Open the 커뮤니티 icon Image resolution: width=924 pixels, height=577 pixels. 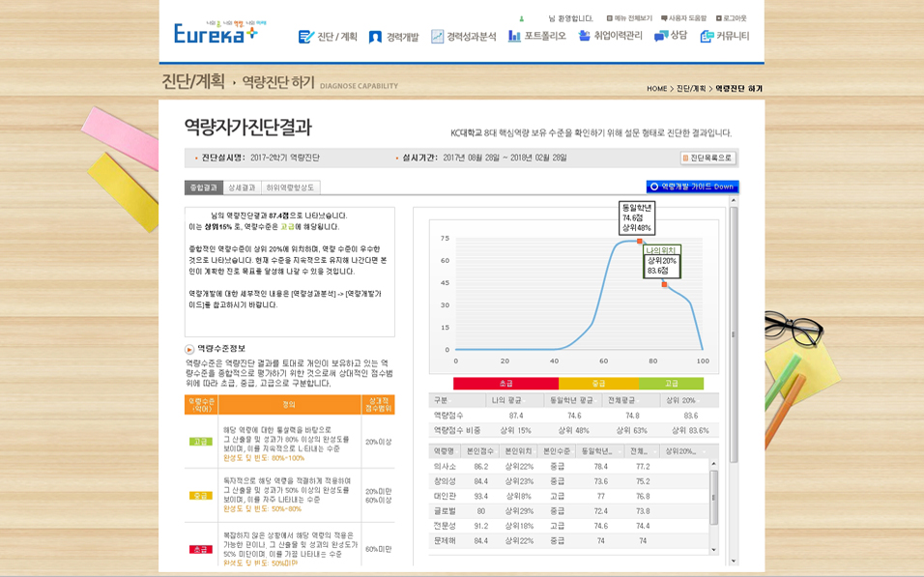[x=707, y=37]
